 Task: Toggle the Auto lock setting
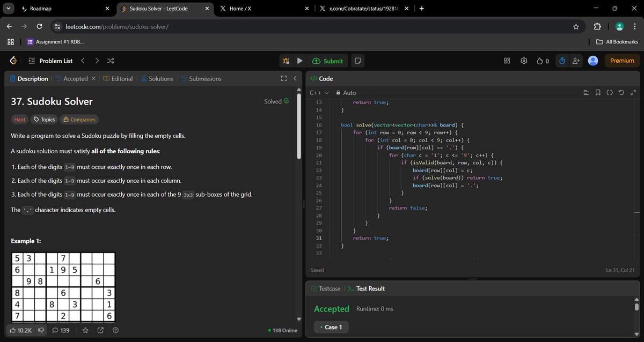[x=345, y=93]
